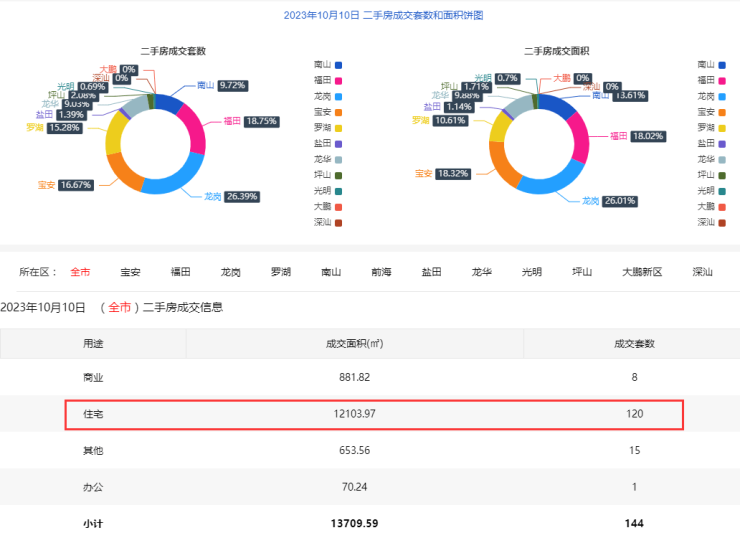The height and width of the screenshot is (548, 740).
Task: Toggle 深汕 legend in the 成交套数 chart
Action: (328, 222)
